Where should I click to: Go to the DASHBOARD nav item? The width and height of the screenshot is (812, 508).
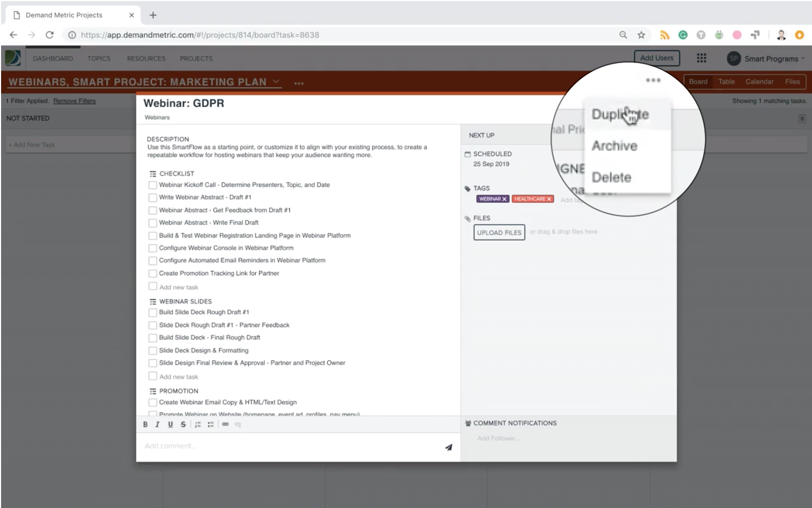(x=53, y=59)
